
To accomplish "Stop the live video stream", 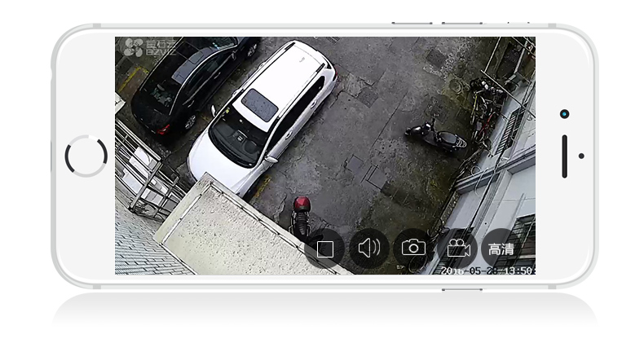I will click(324, 249).
